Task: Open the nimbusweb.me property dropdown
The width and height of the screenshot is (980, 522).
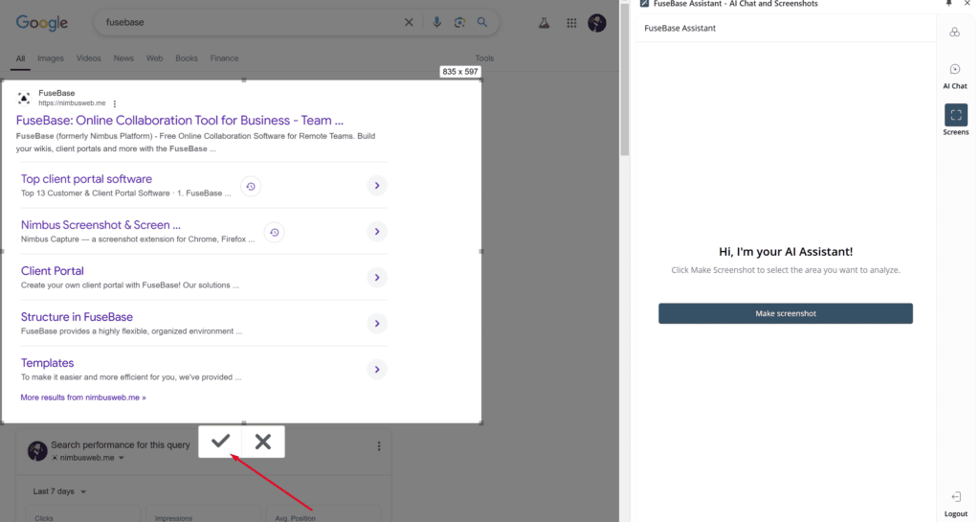Action: (87, 458)
